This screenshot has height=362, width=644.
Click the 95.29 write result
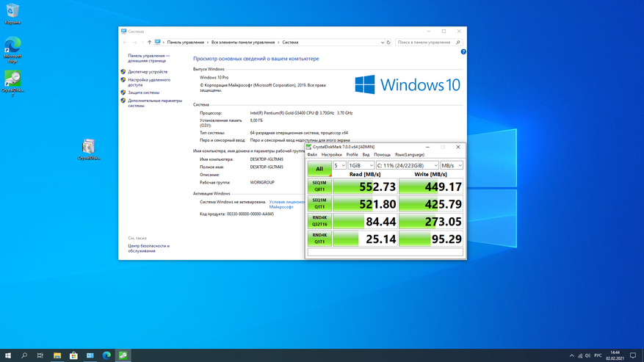click(x=431, y=239)
